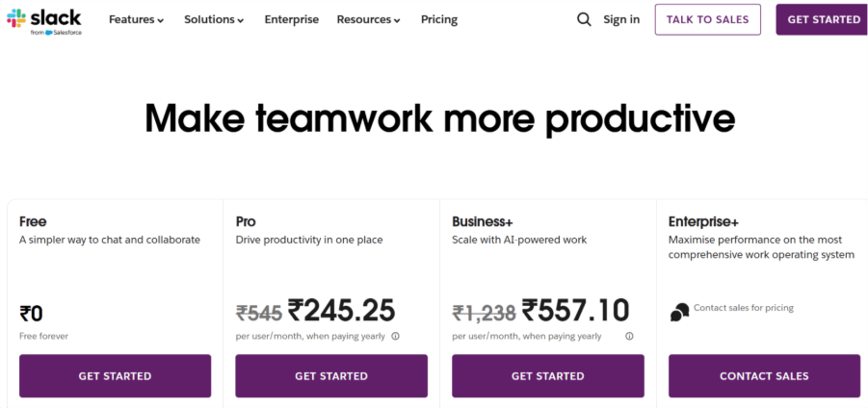Select Get Started under the Business+ plan
Viewport: 868px width, 408px height.
[547, 376]
